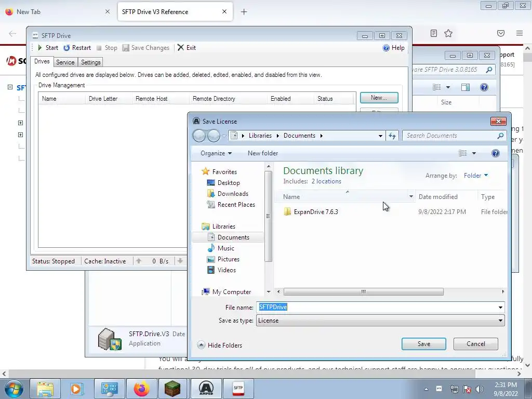
Task: Select Documents library in navigation pane
Action: (x=229, y=237)
